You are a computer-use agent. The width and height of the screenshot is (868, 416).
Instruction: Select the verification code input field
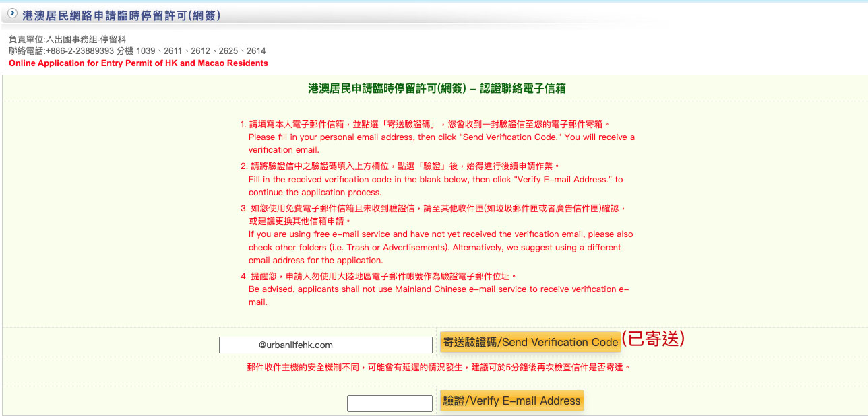coord(390,403)
